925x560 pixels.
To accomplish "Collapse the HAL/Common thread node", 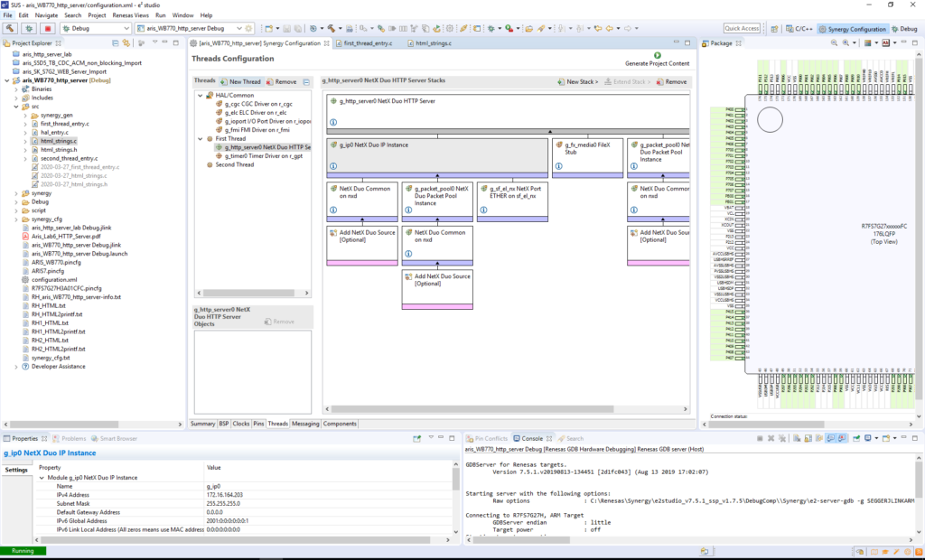I will tap(200, 95).
